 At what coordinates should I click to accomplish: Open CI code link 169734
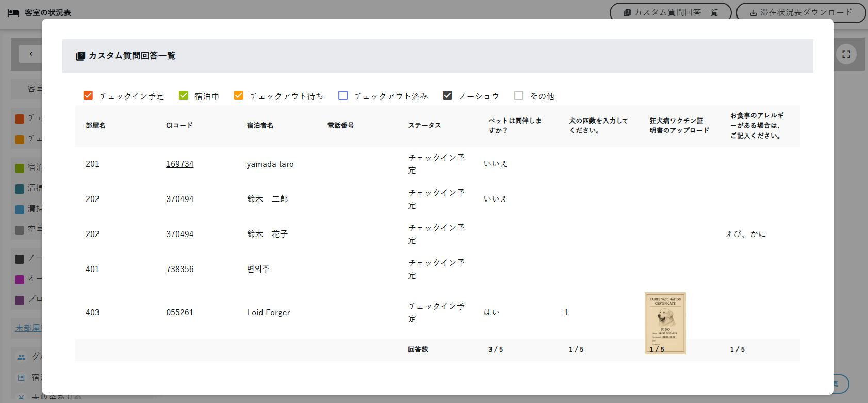click(x=179, y=164)
